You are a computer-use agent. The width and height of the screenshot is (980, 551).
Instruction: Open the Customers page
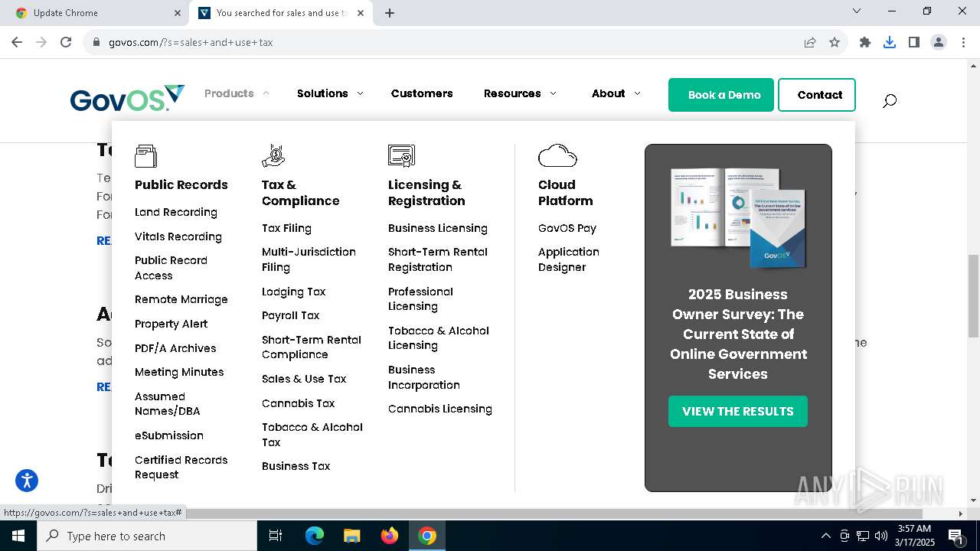422,93
